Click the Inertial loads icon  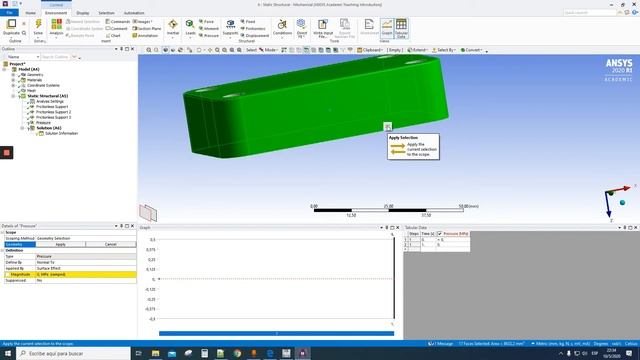click(x=173, y=25)
